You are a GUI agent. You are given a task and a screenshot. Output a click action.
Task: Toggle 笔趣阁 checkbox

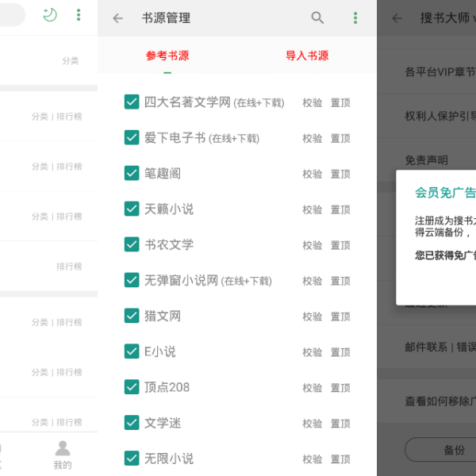132,173
